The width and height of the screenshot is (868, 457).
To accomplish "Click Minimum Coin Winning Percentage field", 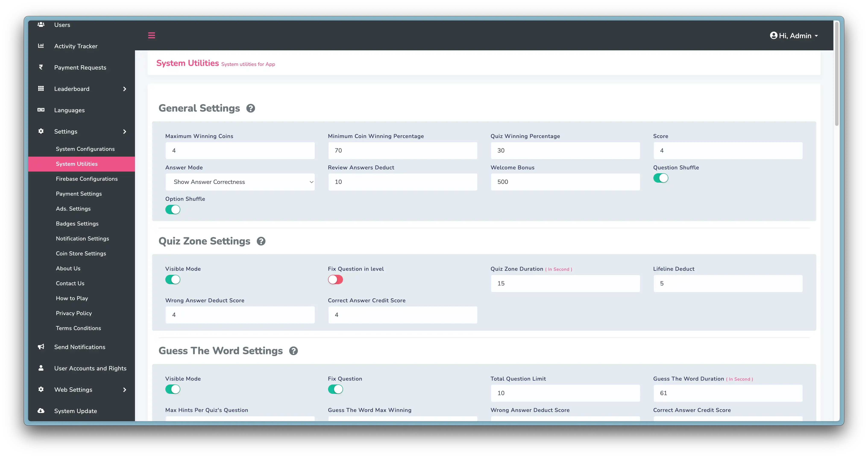I will pos(403,150).
